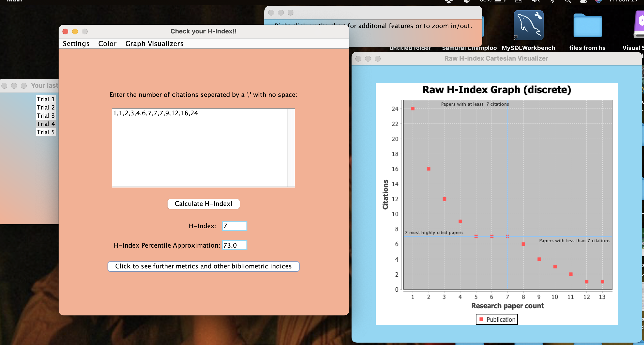Click to see further metrics button
The height and width of the screenshot is (345, 644).
tap(203, 266)
